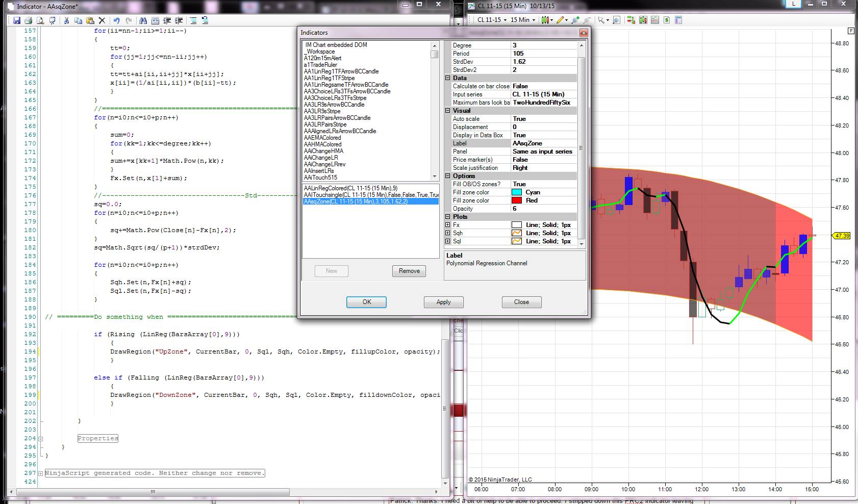Image resolution: width=858 pixels, height=504 pixels.
Task: Click the Save icon in the editor toolbar
Action: tap(17, 20)
